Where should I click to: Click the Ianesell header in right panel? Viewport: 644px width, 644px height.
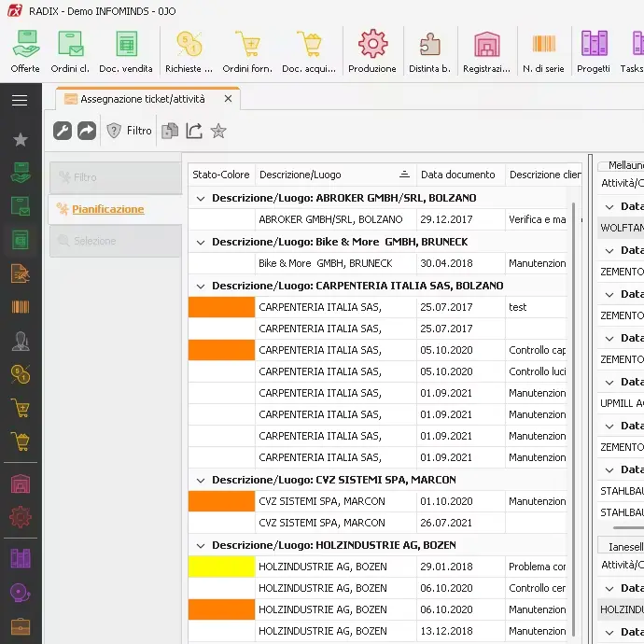[622, 547]
